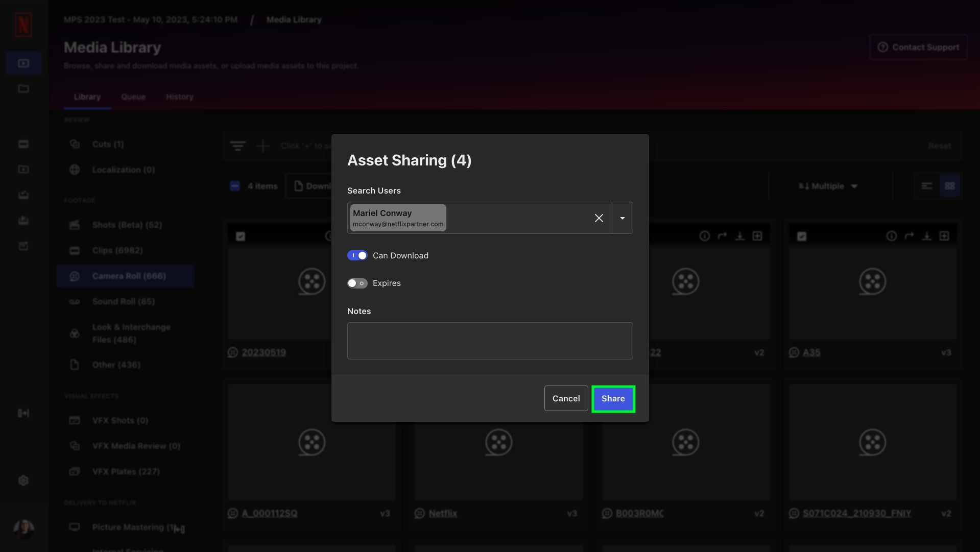
Task: Click the folder icon in left rail
Action: click(x=23, y=89)
